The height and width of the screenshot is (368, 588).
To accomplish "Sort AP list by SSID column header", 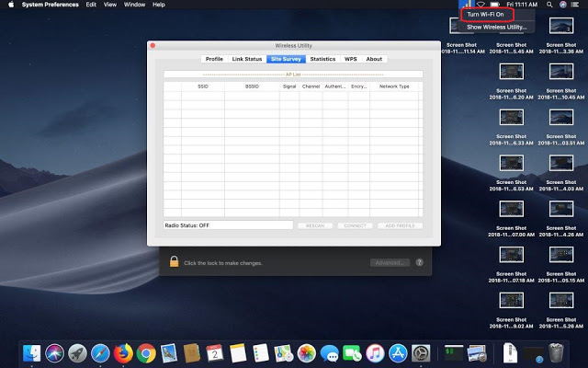I will tap(202, 86).
